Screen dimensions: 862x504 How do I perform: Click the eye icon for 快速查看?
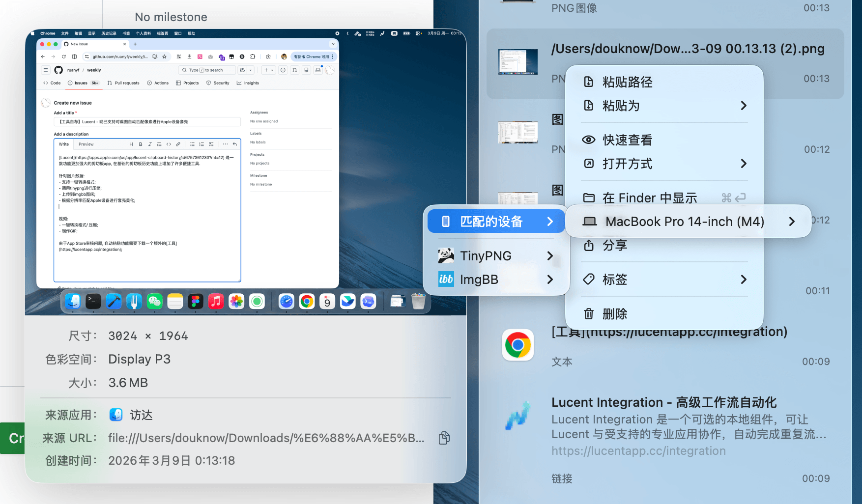pos(588,140)
